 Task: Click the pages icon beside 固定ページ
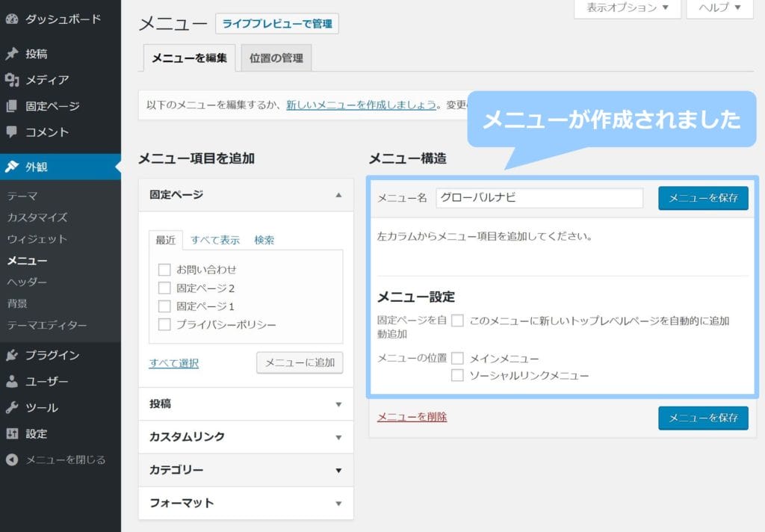[12, 106]
